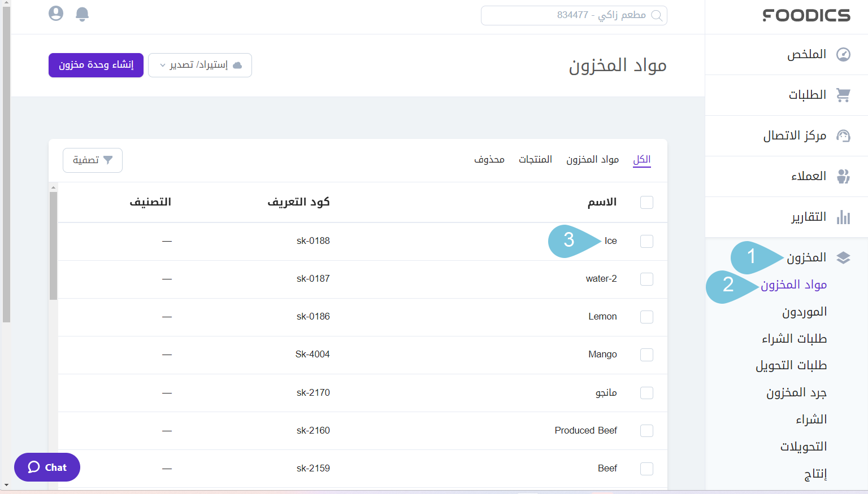Open the user profile icon
Image resolution: width=868 pixels, height=494 pixels.
56,14
